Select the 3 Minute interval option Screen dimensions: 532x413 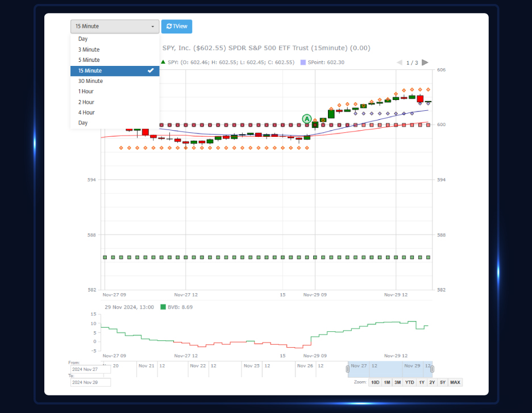click(x=89, y=49)
